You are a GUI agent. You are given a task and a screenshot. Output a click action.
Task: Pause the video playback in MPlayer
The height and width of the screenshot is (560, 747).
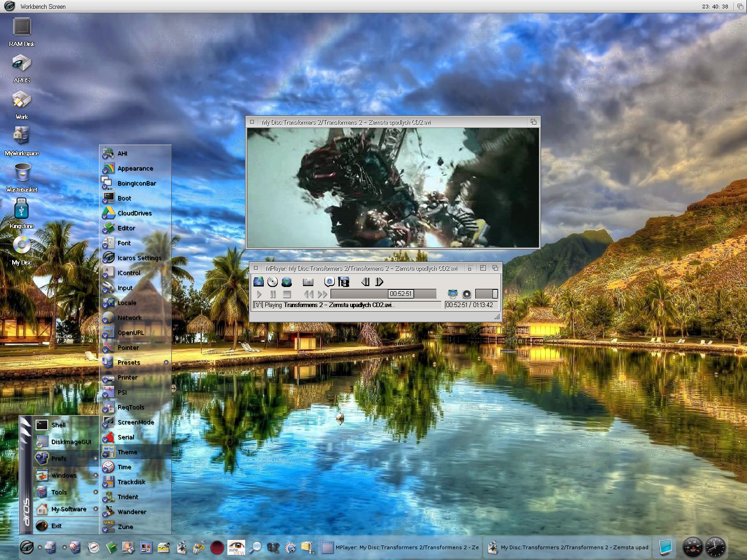(273, 294)
